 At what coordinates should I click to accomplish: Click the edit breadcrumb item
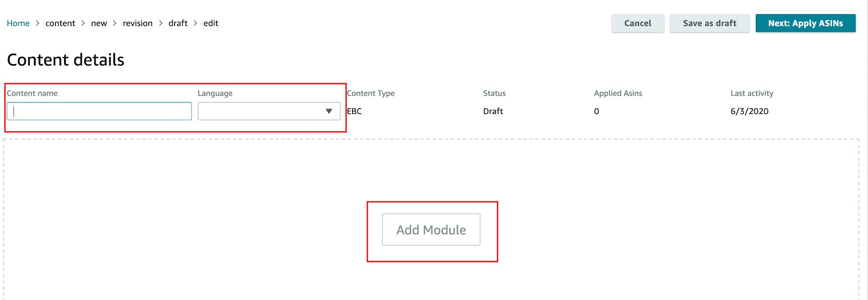(x=210, y=23)
